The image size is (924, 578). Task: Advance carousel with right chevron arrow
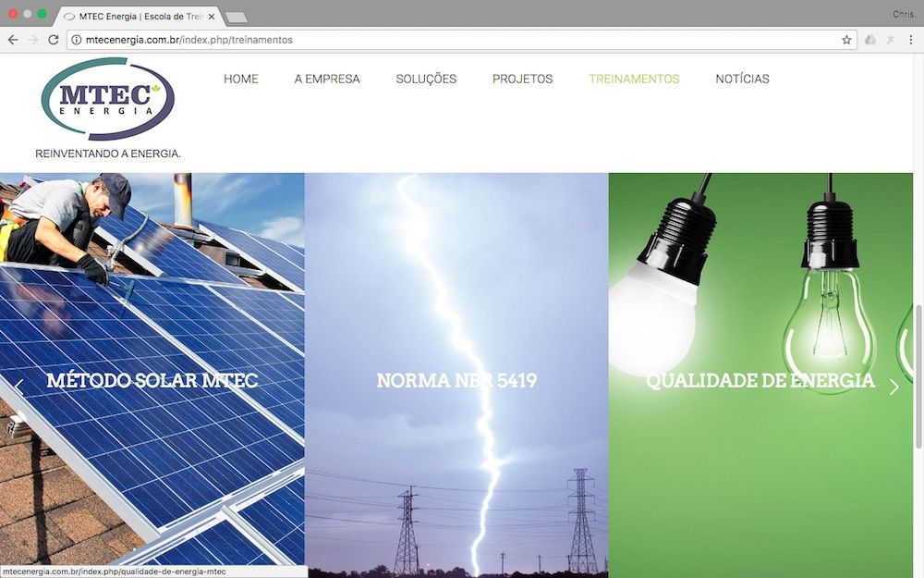pos(894,387)
